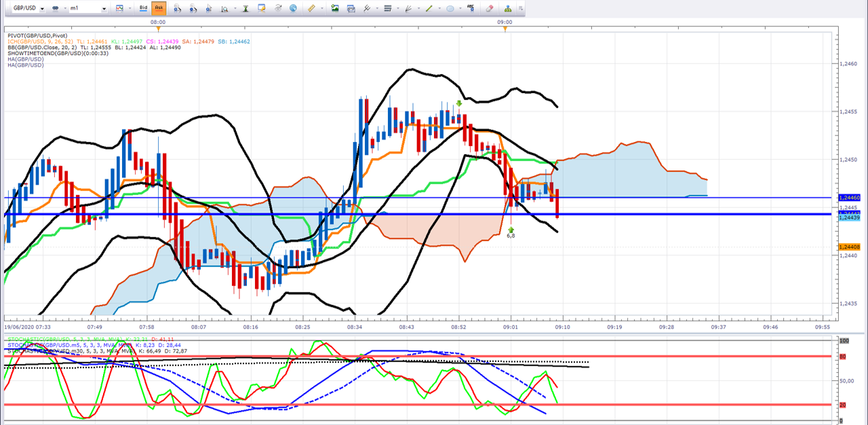Select the eraser tool icon
The image size is (868, 425).
coord(490,9)
